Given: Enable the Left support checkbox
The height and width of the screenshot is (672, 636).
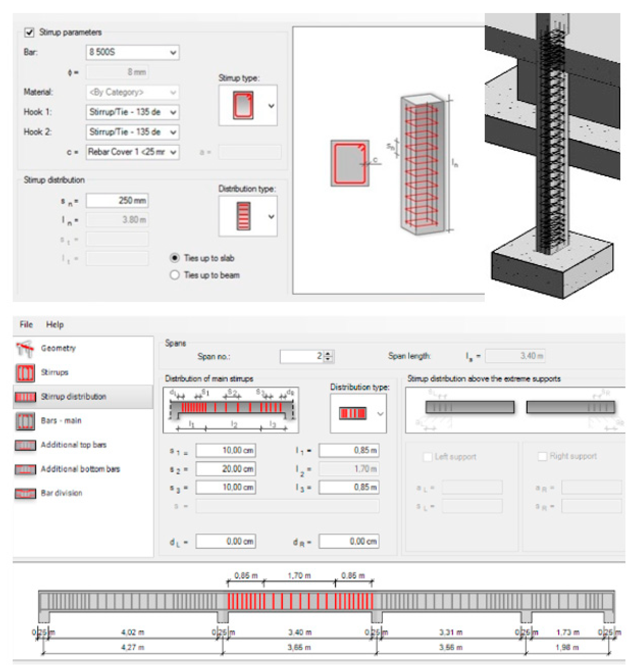Looking at the screenshot, I should pyautogui.click(x=428, y=457).
